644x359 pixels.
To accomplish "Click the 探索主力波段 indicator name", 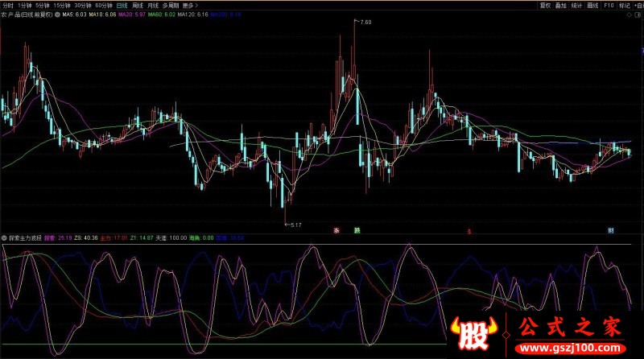I will coord(25,237).
